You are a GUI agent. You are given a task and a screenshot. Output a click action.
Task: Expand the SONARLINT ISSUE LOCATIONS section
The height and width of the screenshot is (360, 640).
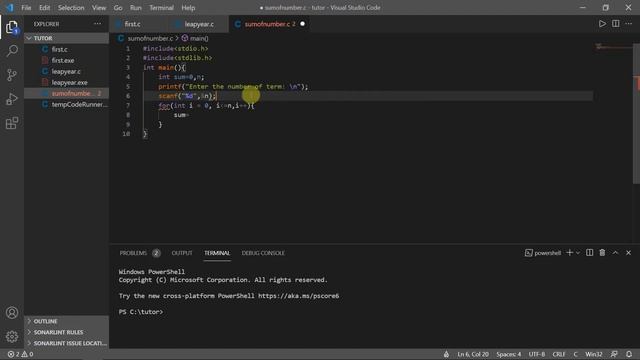tap(67, 343)
